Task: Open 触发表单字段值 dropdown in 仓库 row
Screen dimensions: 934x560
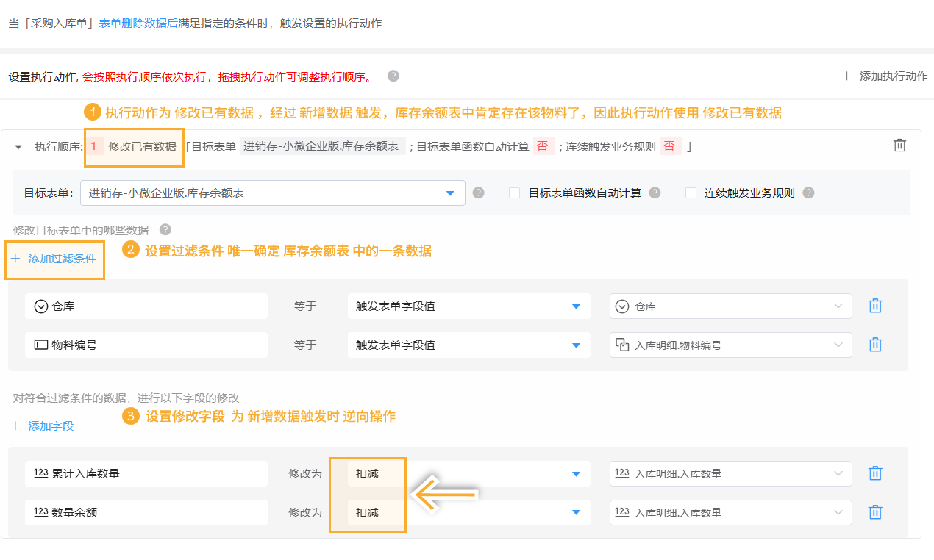Action: click(576, 306)
